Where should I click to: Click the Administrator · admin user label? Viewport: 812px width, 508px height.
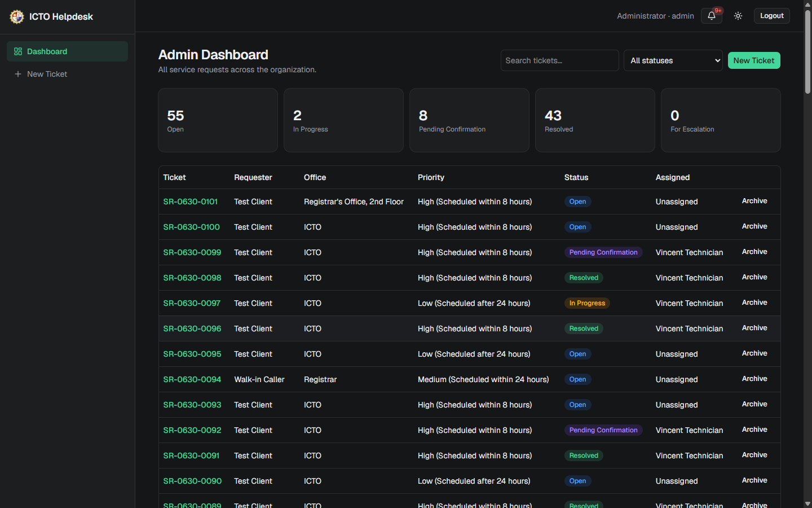655,16
